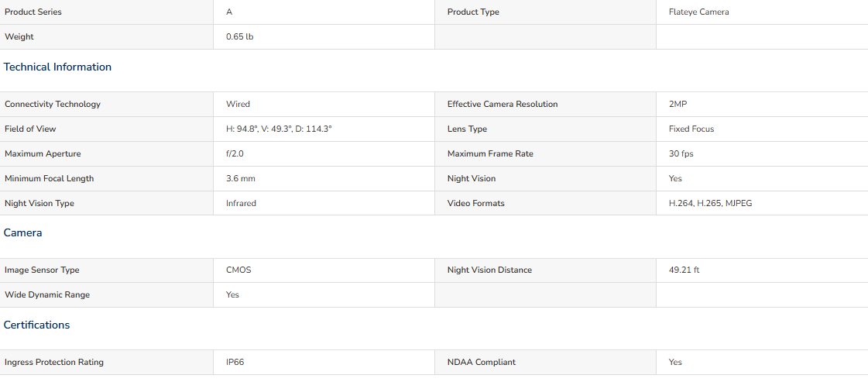Click the Camera section heading
This screenshot has height=382, width=868.
(22, 233)
